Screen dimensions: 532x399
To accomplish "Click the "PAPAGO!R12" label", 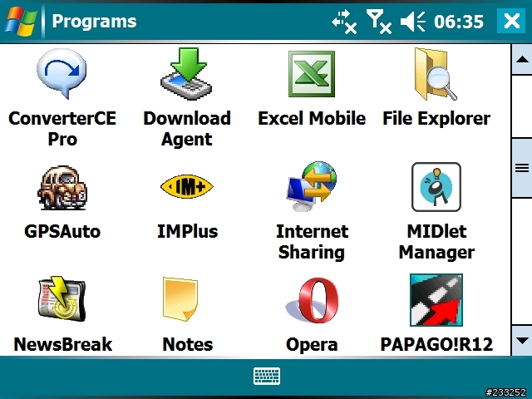I will click(x=436, y=344).
